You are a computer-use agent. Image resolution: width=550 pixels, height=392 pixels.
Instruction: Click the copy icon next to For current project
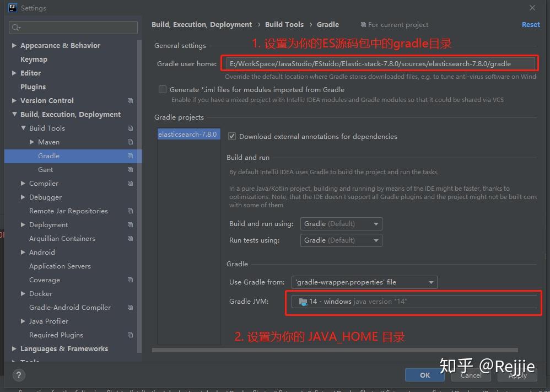tap(363, 25)
